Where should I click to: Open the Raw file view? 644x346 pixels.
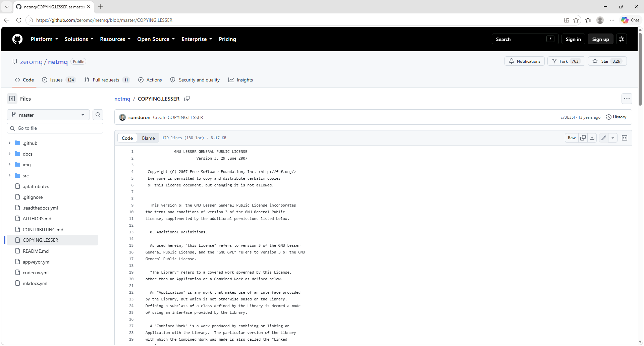(x=572, y=138)
